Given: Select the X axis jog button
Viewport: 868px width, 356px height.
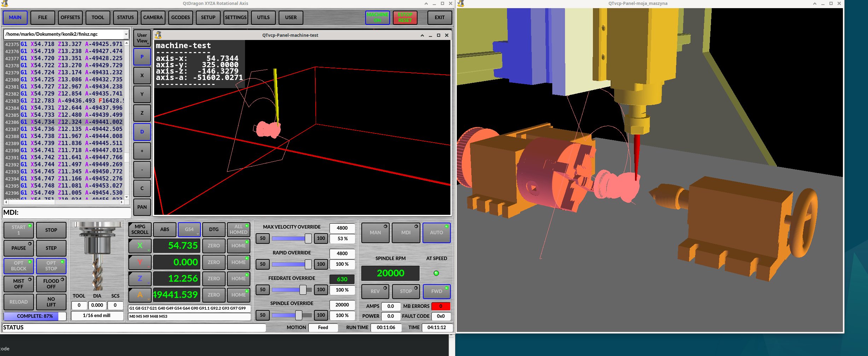Looking at the screenshot, I should click(x=140, y=246).
